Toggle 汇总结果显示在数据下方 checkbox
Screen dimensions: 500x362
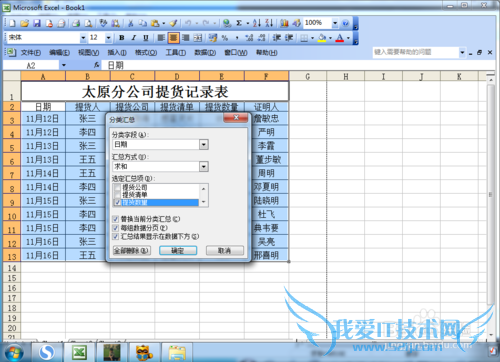(116, 237)
